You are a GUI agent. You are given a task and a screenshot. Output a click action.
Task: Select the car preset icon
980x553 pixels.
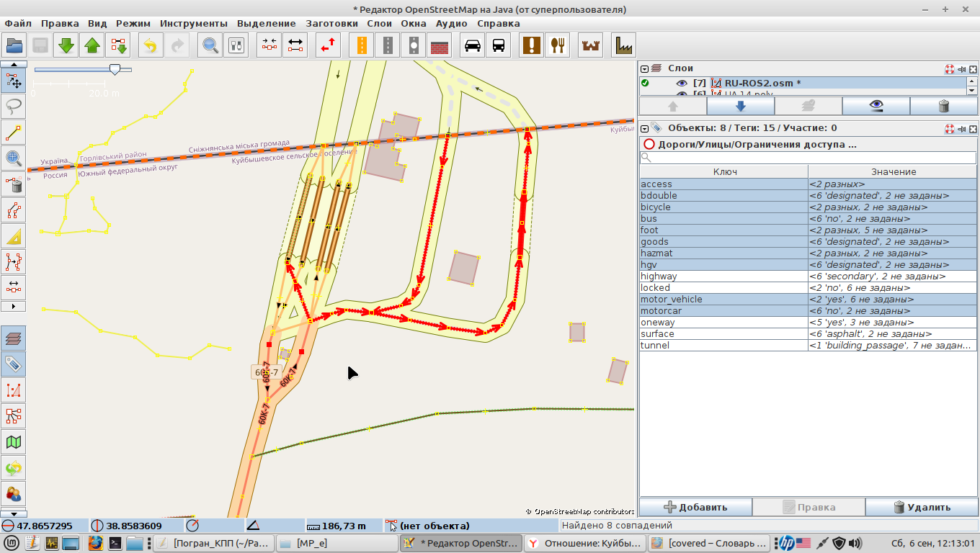pos(473,45)
